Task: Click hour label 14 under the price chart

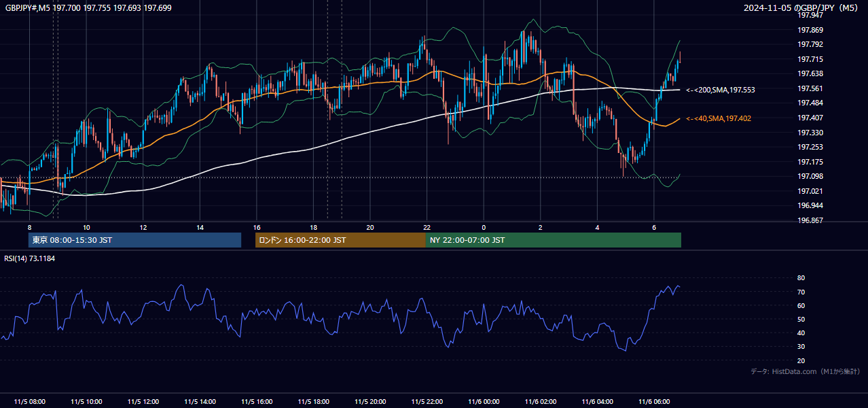Action: point(200,227)
